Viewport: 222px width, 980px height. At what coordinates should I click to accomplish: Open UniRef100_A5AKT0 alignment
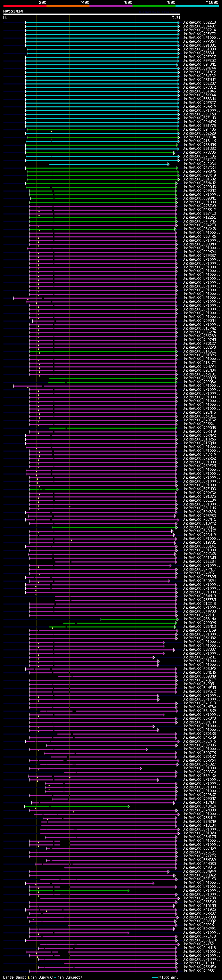pos(199,106)
